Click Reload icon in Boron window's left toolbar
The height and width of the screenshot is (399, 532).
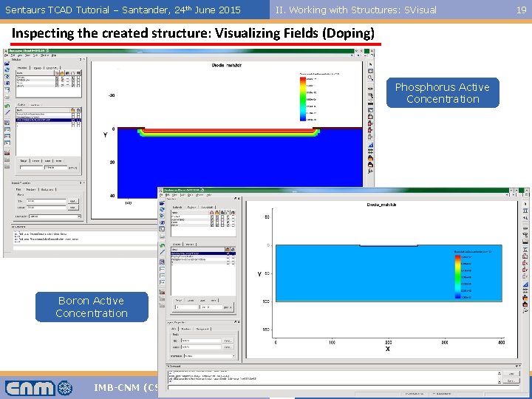click(162, 210)
